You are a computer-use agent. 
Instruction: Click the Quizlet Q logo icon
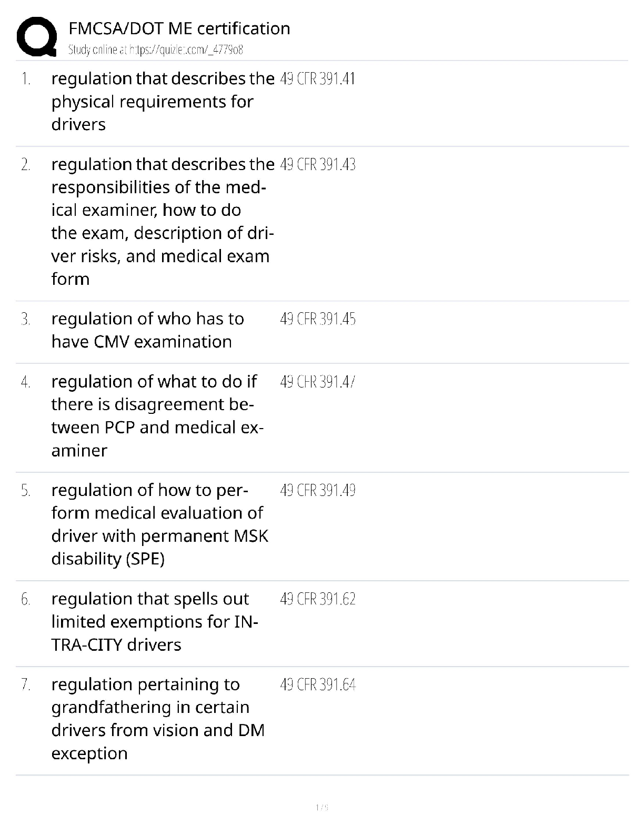(37, 37)
